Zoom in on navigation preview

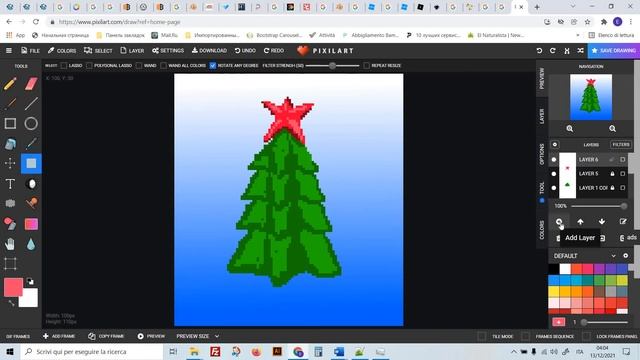pos(569,129)
